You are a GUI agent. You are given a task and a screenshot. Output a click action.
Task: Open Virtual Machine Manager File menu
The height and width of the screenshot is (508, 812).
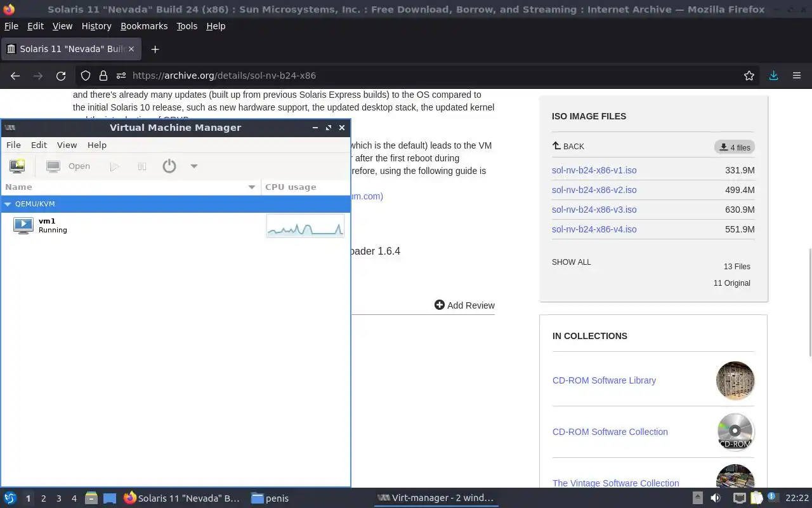13,145
